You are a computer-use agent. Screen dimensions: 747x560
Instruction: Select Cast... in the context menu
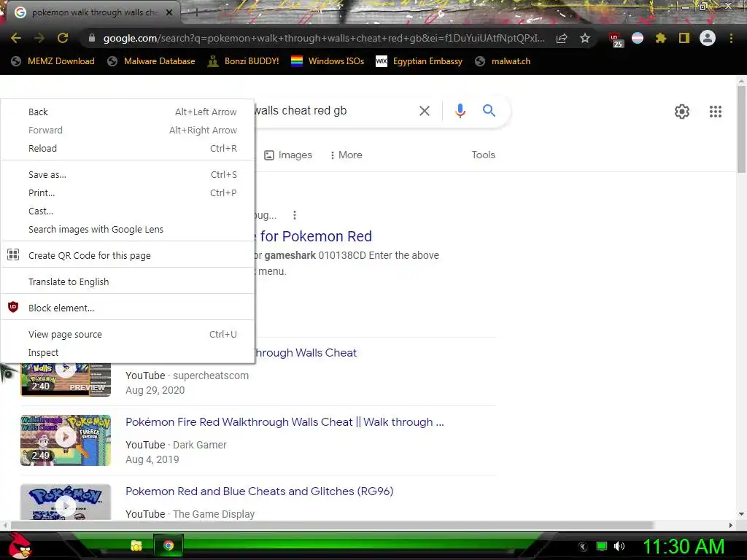click(x=128, y=211)
